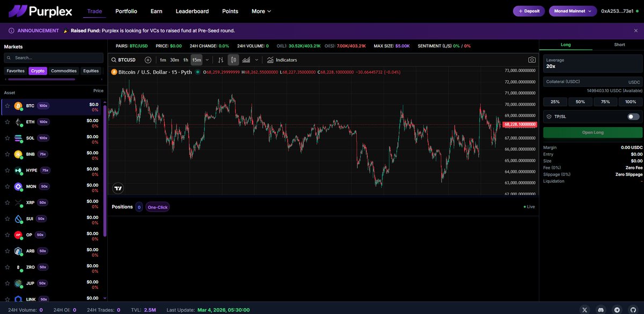
Task: Select the XRP coin icon
Action: tap(18, 203)
